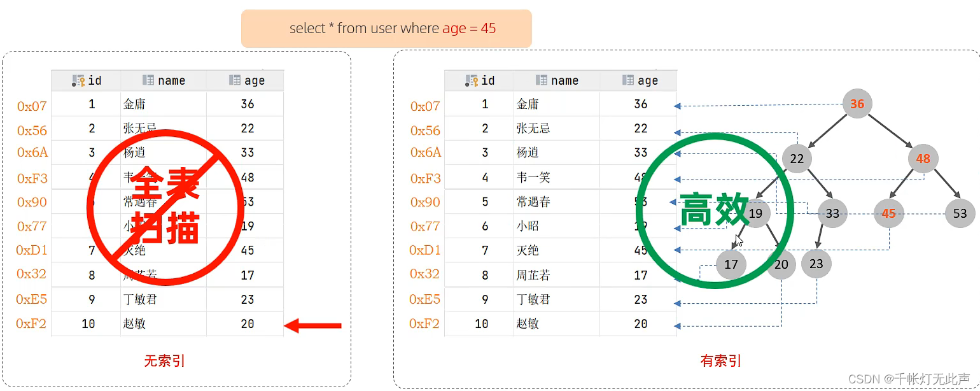Select name cell 杨逍 in 无索引 table
Screen dimensions: 980x391
[164, 152]
